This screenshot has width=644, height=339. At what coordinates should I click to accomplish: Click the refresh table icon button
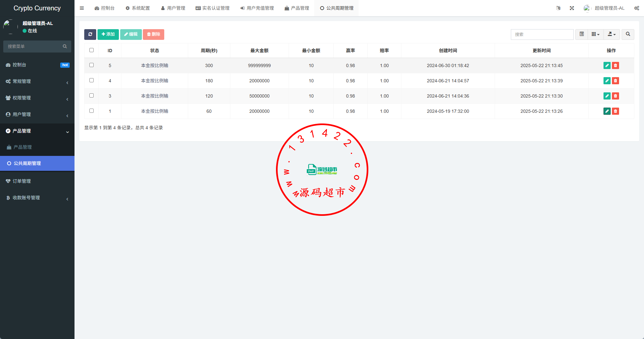[90, 34]
